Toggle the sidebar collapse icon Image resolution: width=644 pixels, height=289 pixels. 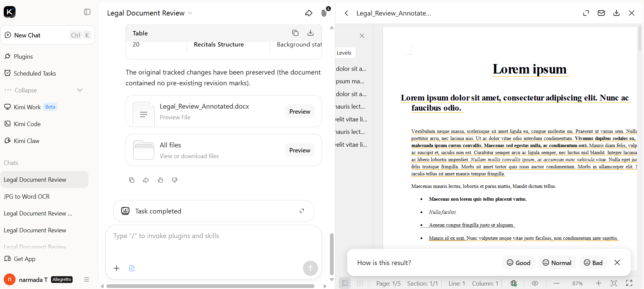pos(87,12)
